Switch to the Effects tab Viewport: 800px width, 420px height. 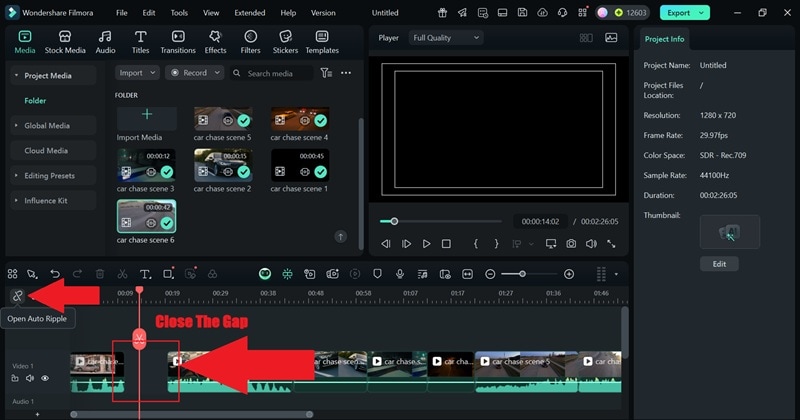pyautogui.click(x=215, y=42)
